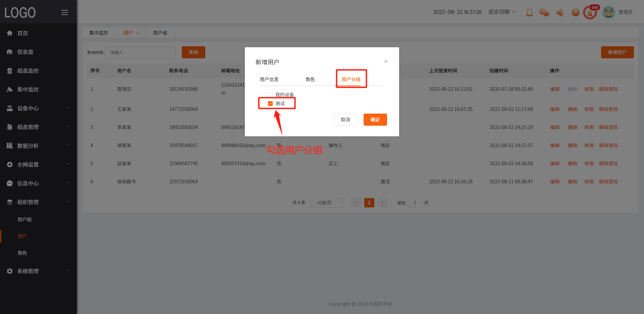Expand 数据分析 sidebar menu
Image resolution: width=644 pixels, height=314 pixels.
click(68, 145)
